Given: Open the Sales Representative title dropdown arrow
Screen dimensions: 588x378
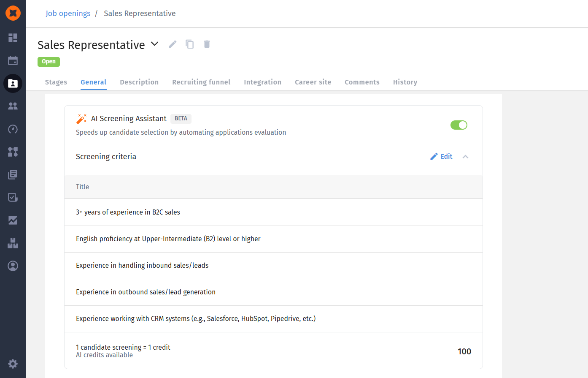Looking at the screenshot, I should [x=155, y=44].
